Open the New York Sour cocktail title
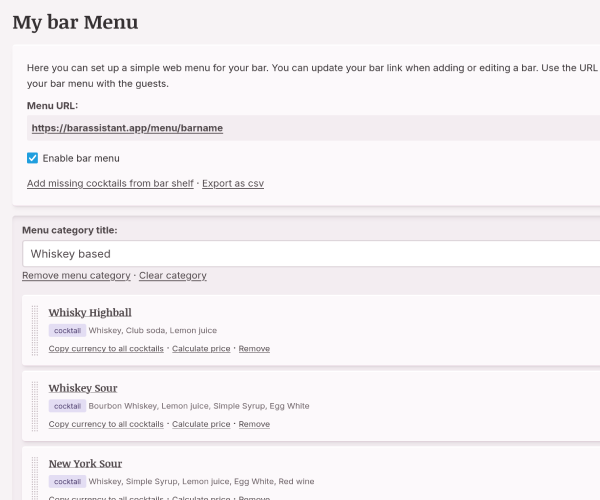This screenshot has height=500, width=600. pos(85,464)
